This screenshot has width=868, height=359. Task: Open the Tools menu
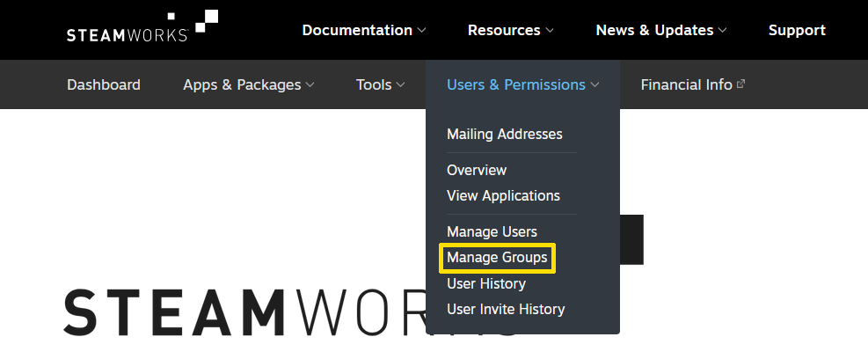[374, 84]
